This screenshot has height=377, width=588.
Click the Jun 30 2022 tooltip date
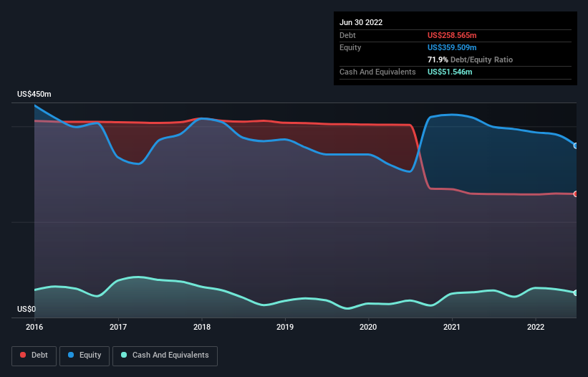[361, 22]
